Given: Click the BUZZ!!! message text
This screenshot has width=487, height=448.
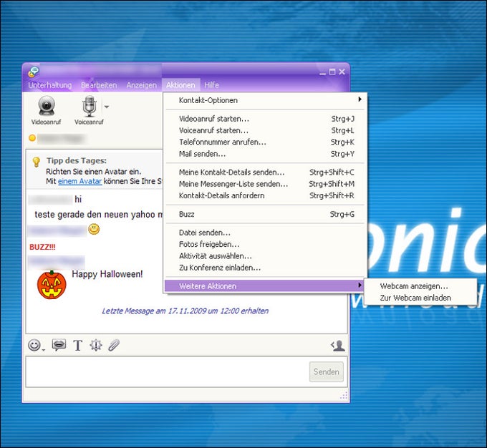Looking at the screenshot, I should (x=42, y=247).
